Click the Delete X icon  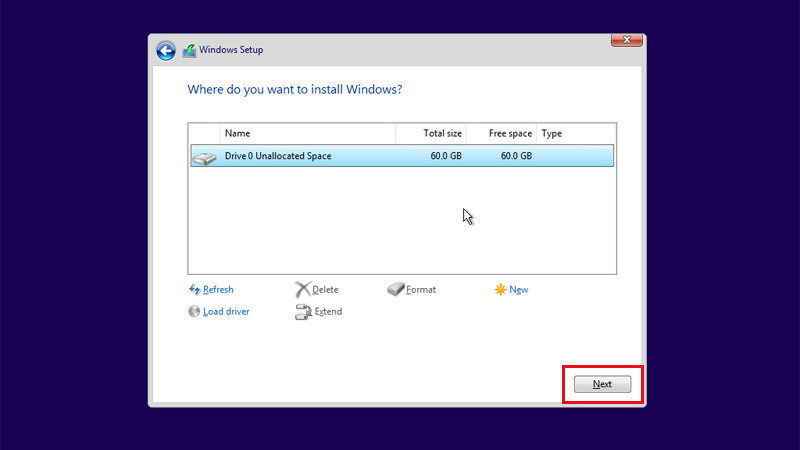(x=303, y=289)
